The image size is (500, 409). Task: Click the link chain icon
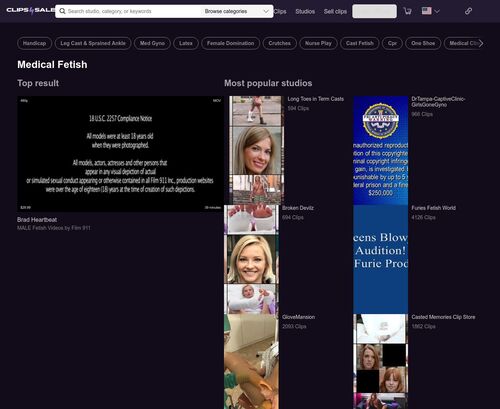[468, 11]
